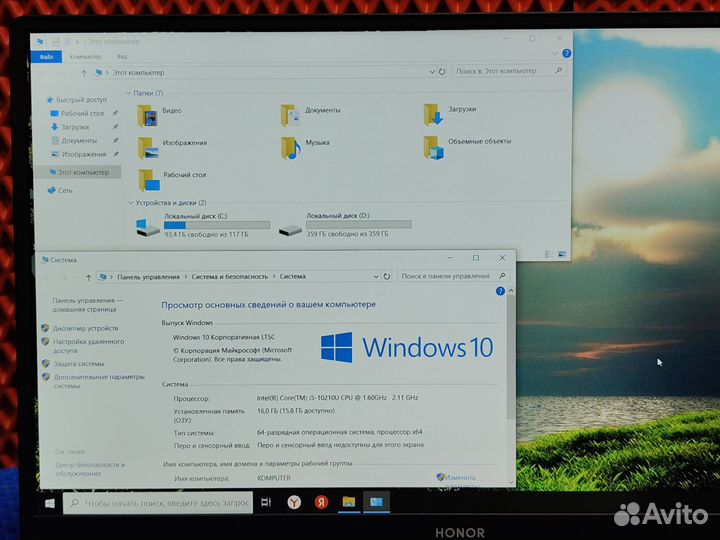The image size is (720, 540).
Task: Open the Файл tab in Explorer
Action: pyautogui.click(x=46, y=57)
